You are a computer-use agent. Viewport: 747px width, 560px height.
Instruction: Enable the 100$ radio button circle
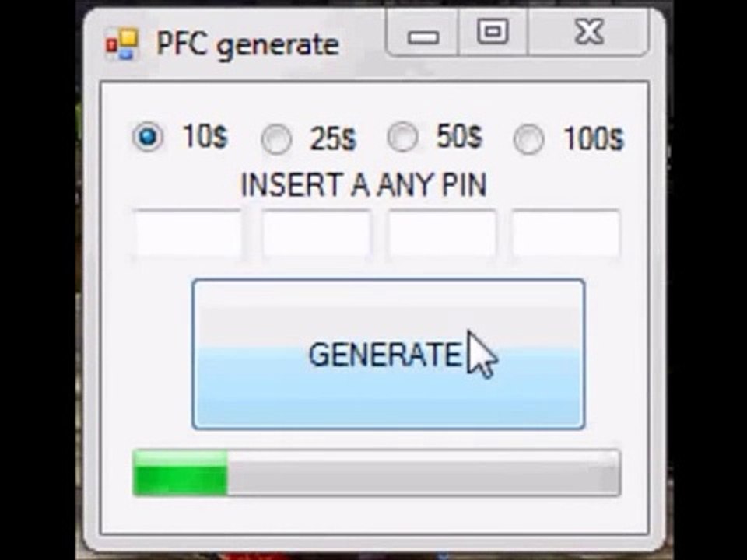529,139
